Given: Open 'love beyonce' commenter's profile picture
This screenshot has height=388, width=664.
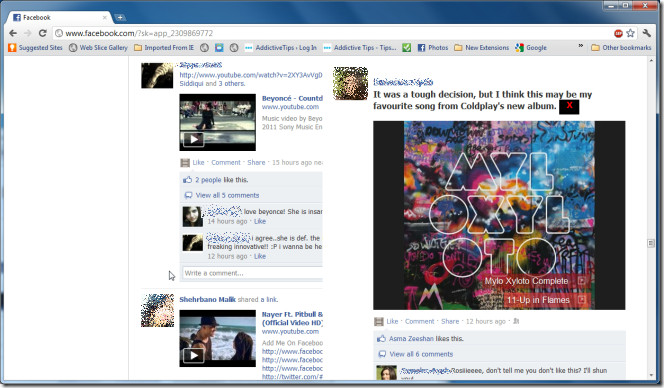Looking at the screenshot, I should coord(193,216).
